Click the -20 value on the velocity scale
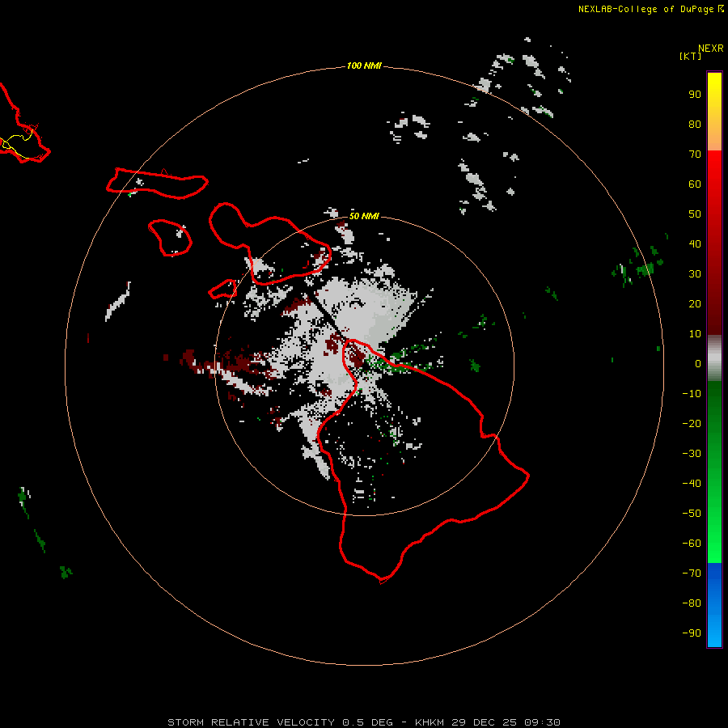Image resolution: width=728 pixels, height=728 pixels. tap(692, 423)
